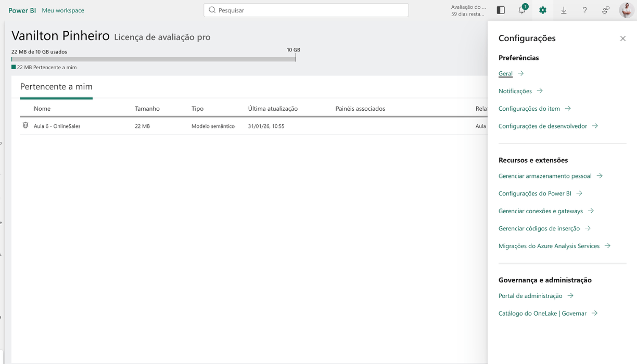Close the Configurações panel
The image size is (637, 364).
pos(623,38)
